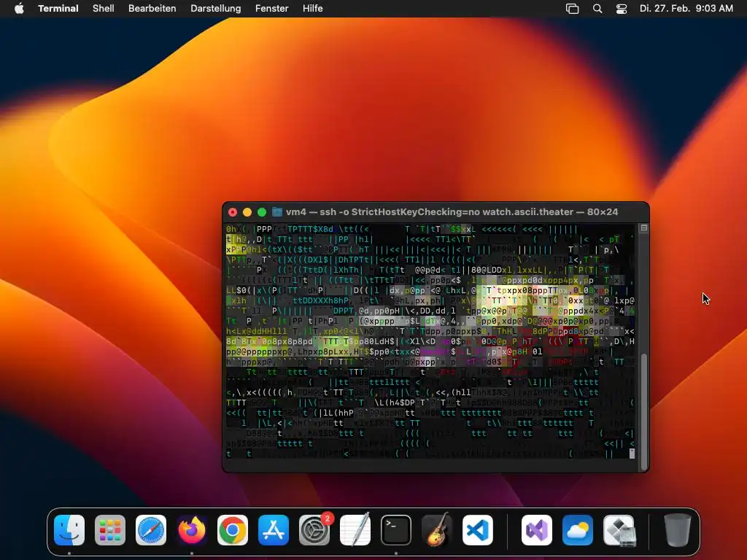Launch Safari from the Dock

click(x=151, y=530)
